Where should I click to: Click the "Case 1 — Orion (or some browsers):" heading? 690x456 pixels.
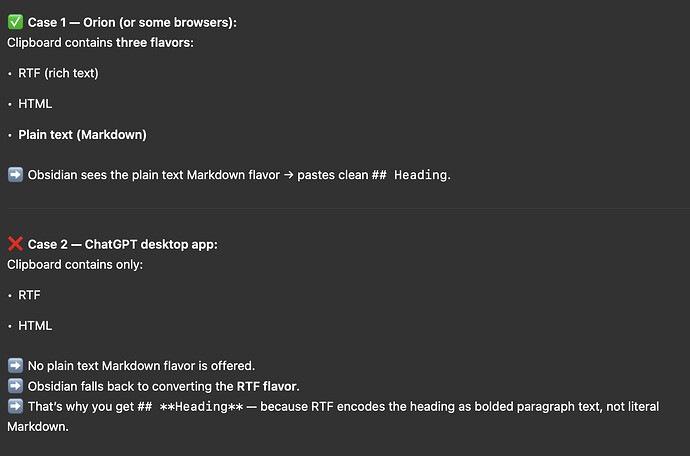132,22
